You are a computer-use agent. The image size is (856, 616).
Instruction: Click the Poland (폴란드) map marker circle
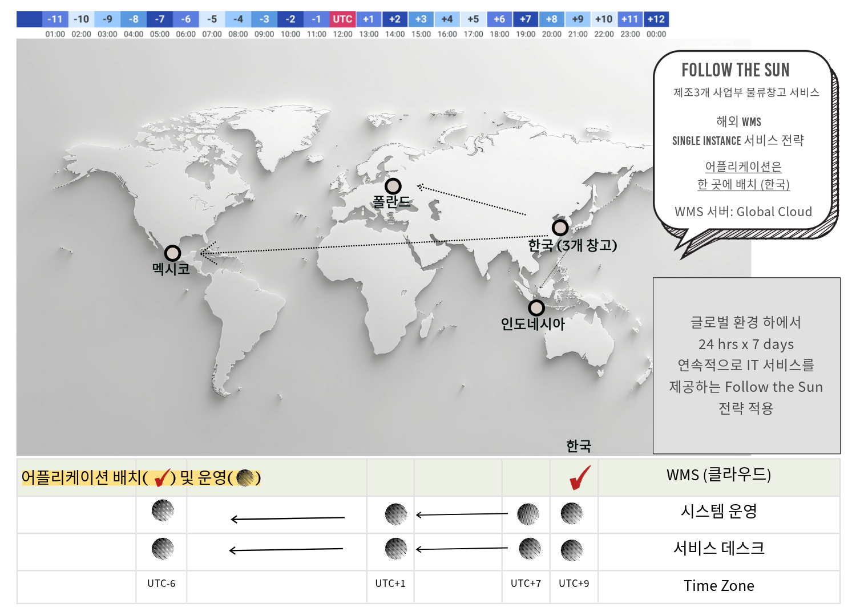pos(393,186)
